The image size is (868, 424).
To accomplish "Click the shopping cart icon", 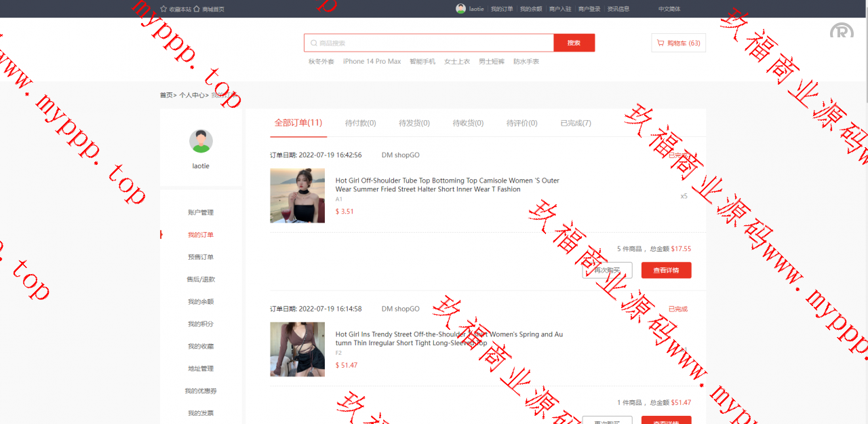I will (x=660, y=43).
